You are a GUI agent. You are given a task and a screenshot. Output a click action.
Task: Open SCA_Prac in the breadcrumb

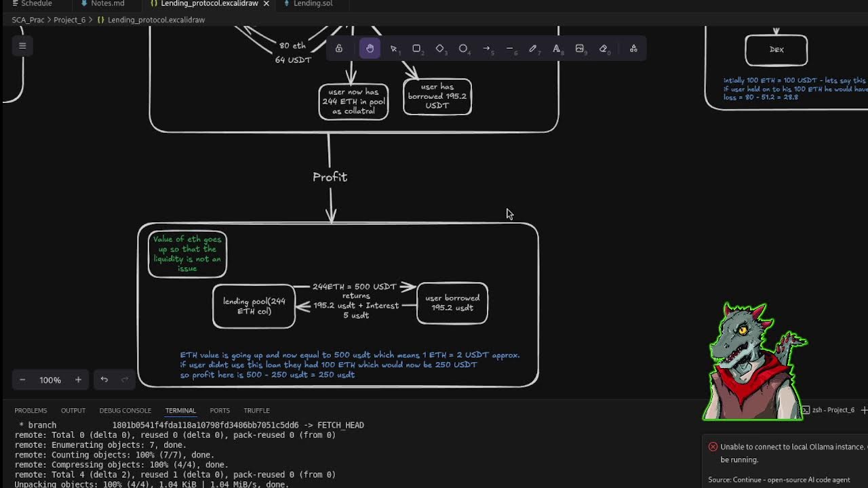tap(28, 20)
